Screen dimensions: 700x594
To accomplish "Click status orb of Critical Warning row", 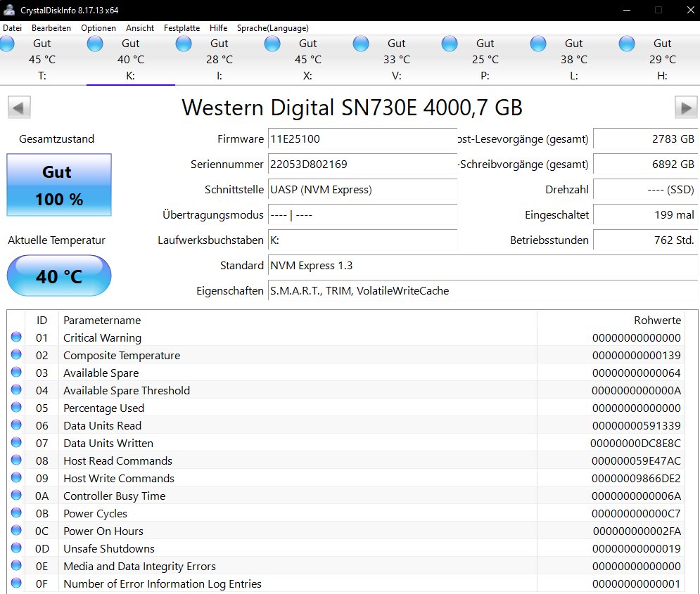I will [16, 337].
